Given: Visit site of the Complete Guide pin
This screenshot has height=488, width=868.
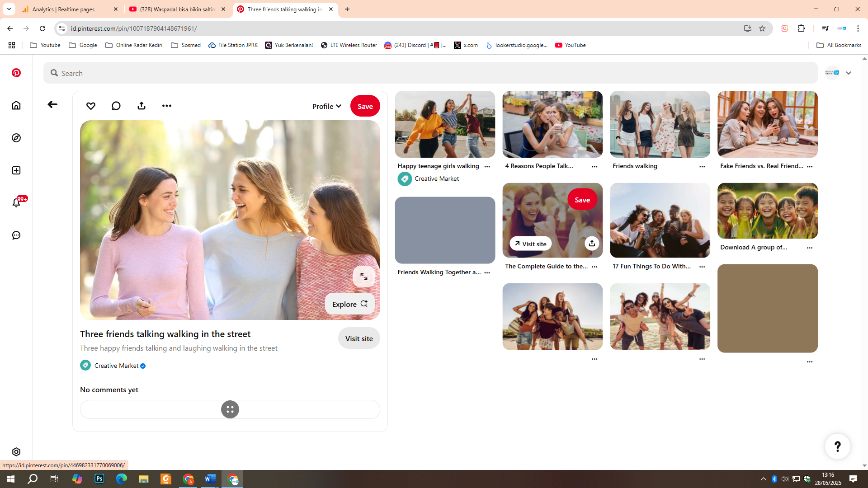Looking at the screenshot, I should (531, 244).
